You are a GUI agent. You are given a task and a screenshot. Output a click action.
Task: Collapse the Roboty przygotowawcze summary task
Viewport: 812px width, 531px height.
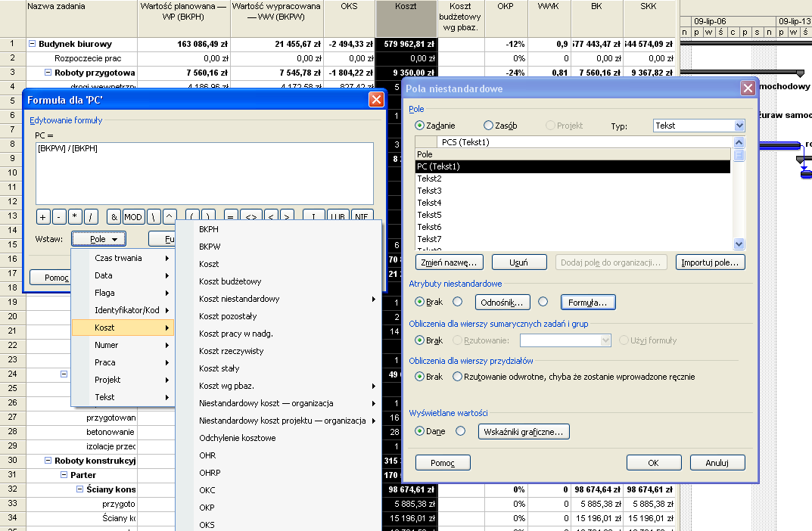[x=48, y=73]
